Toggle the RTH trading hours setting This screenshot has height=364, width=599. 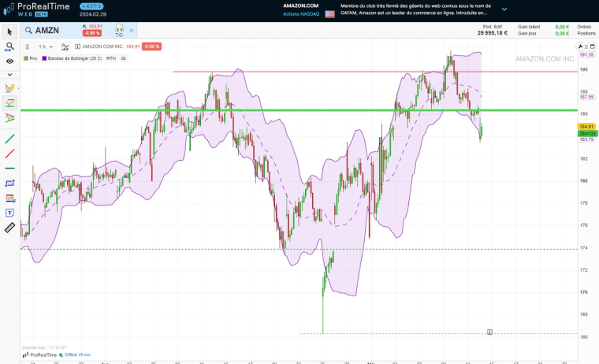point(111,58)
